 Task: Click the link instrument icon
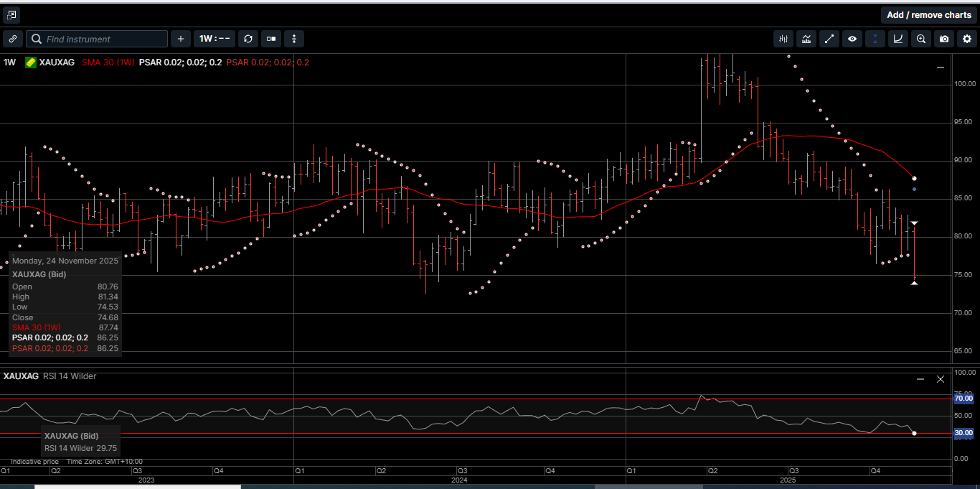(13, 39)
